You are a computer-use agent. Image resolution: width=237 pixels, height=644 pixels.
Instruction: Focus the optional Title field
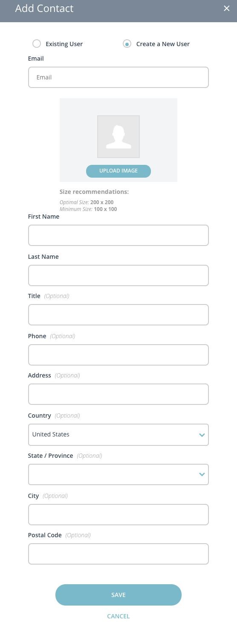[118, 315]
